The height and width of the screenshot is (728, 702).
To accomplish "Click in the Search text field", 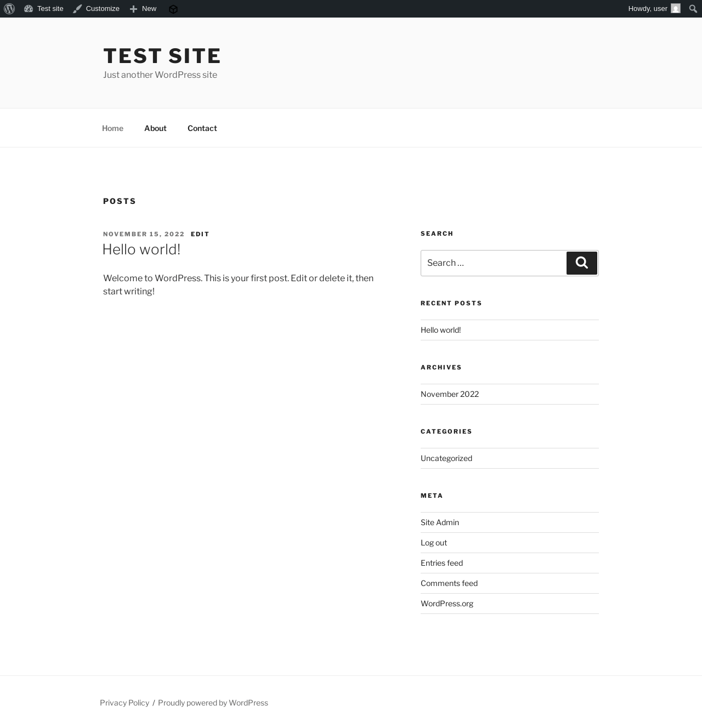I will pyautogui.click(x=494, y=263).
